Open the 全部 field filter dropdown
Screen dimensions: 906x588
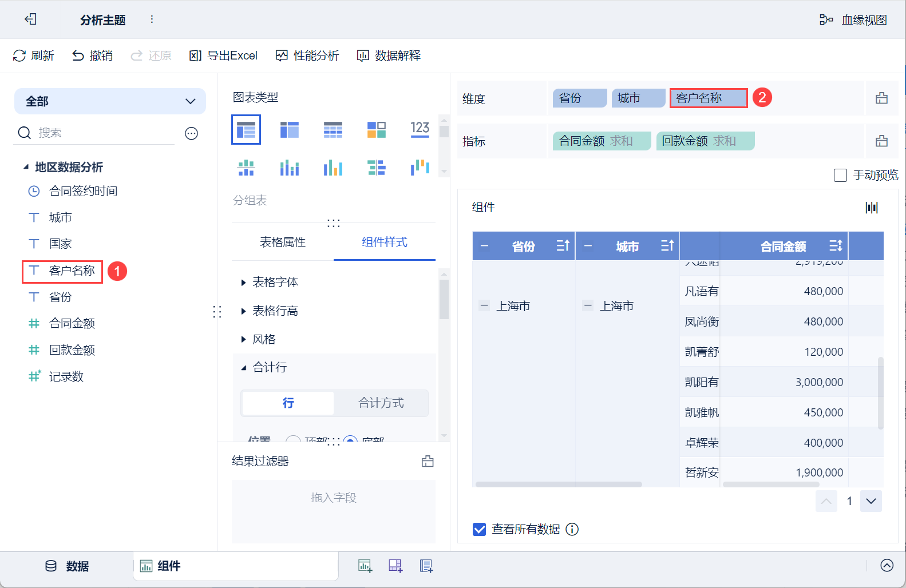click(110, 101)
